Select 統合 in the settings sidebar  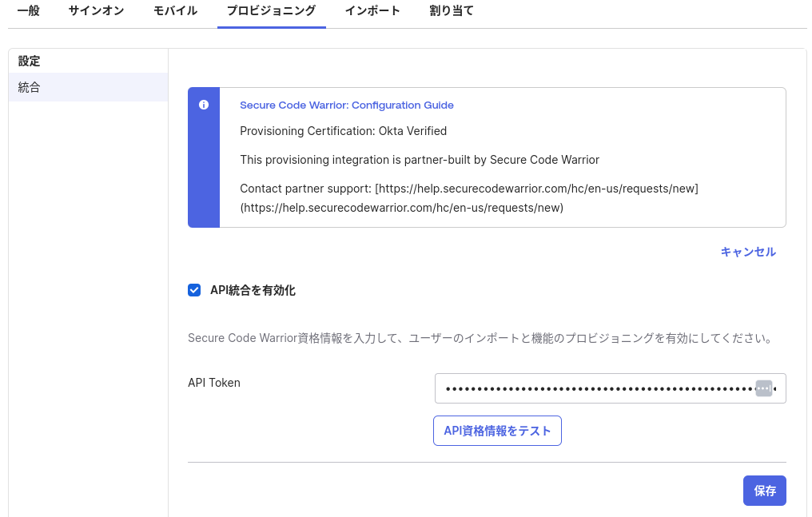coord(88,87)
